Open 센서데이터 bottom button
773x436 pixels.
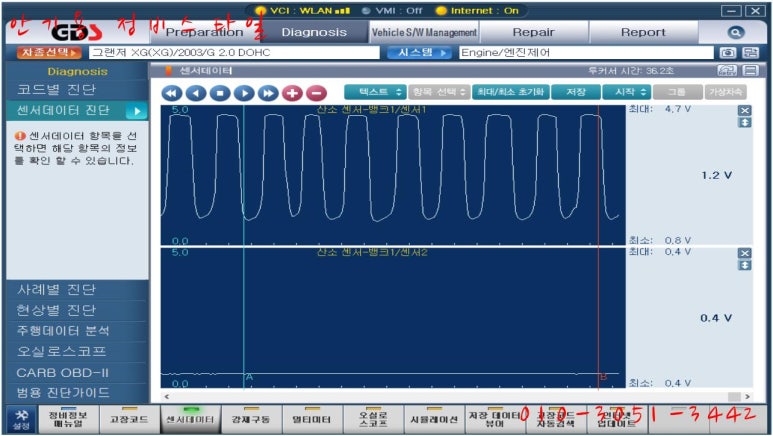pos(190,419)
